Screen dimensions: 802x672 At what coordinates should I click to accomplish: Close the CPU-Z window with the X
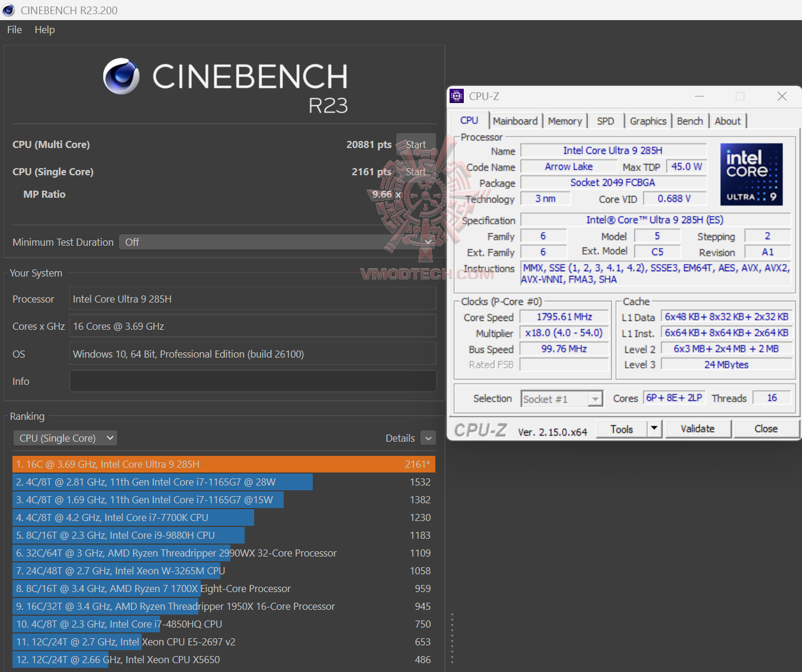click(x=782, y=96)
